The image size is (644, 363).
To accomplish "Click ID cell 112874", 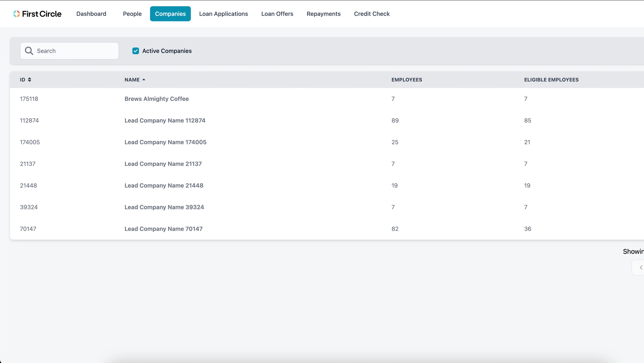I will pos(29,121).
